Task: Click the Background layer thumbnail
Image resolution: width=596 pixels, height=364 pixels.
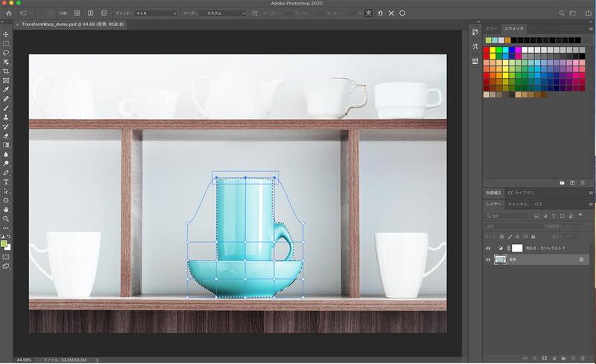Action: click(x=500, y=260)
